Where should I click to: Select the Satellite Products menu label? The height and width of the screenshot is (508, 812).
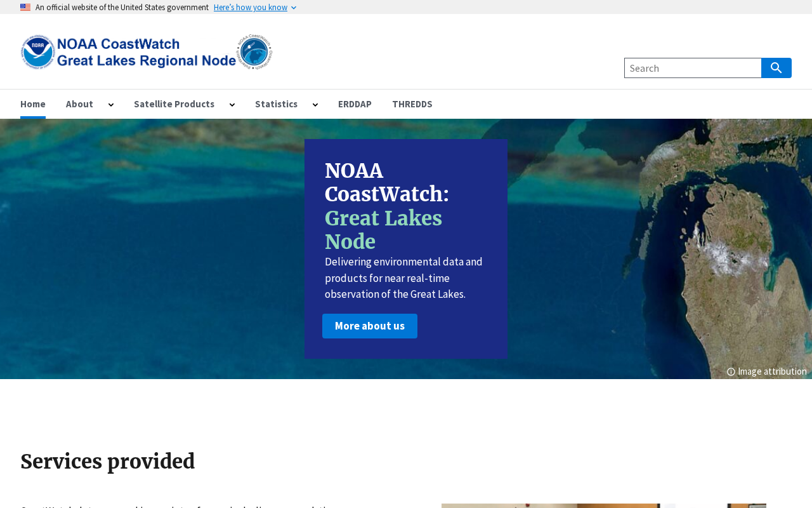(x=174, y=104)
